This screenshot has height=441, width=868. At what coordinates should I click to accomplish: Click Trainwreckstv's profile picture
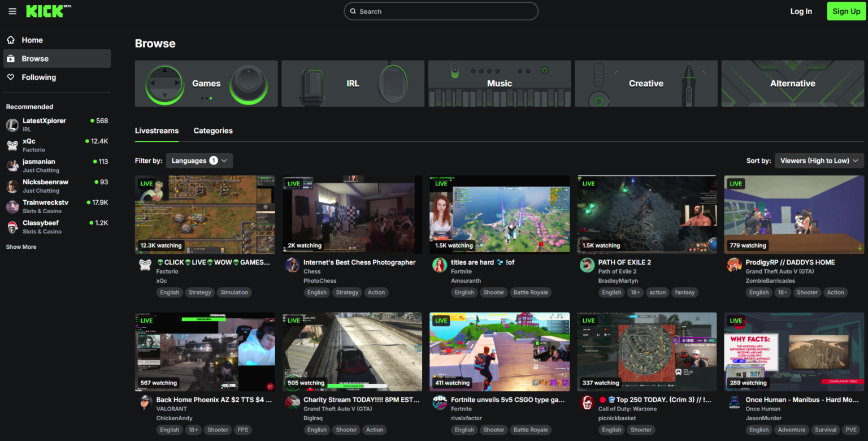tap(12, 206)
